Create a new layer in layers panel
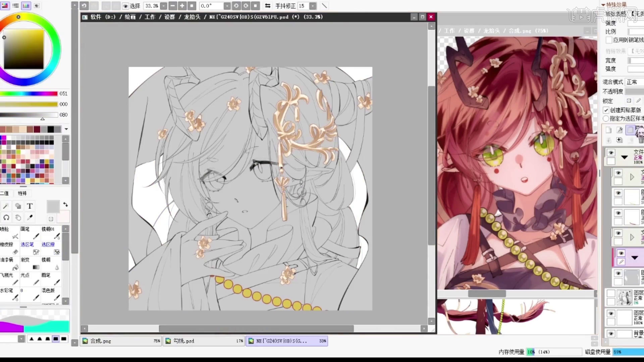Viewport: 644px width, 362px height. (608, 130)
